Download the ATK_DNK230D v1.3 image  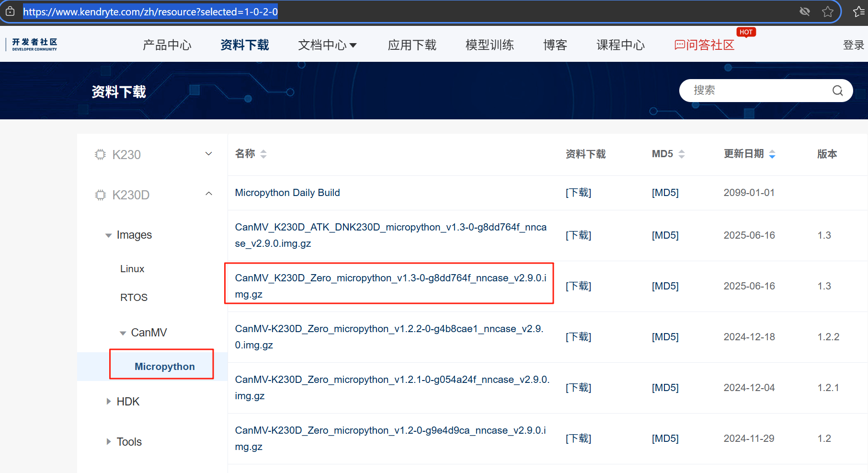click(x=579, y=235)
